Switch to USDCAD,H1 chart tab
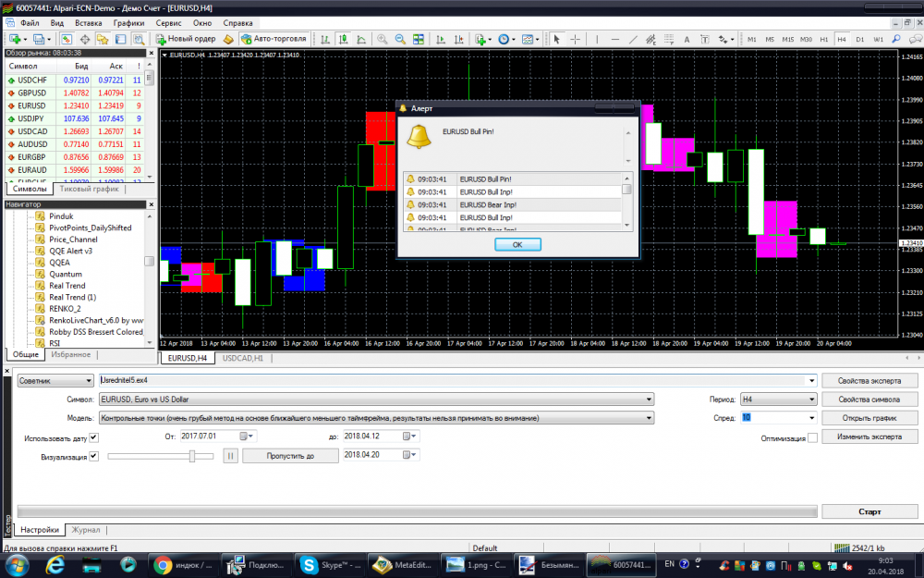Screen dimensions: 924x578 tap(243, 358)
